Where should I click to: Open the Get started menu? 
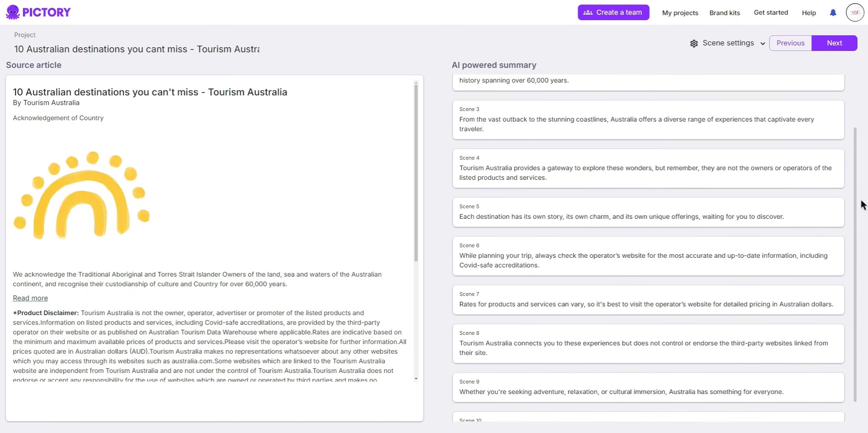pyautogui.click(x=771, y=12)
